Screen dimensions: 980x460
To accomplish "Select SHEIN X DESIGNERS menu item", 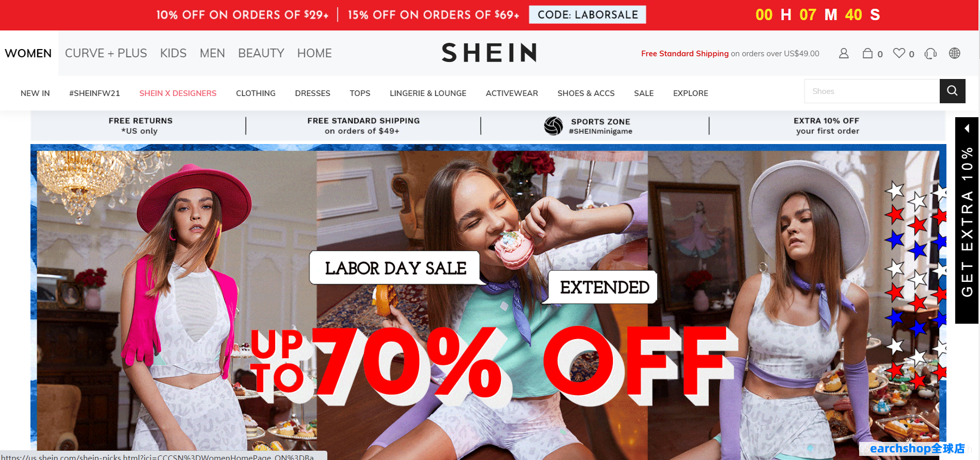I will point(178,93).
